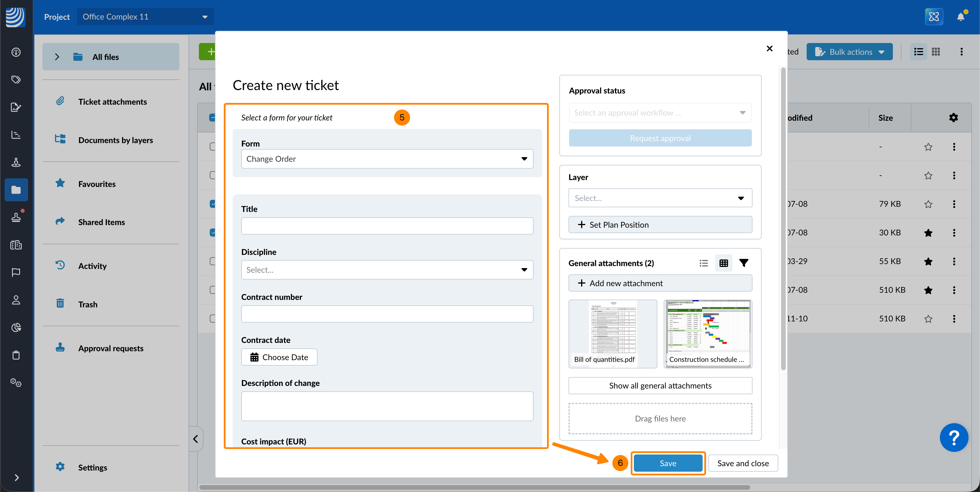Screen dimensions: 980x492
Task: Open the help question mark button
Action: click(954, 438)
